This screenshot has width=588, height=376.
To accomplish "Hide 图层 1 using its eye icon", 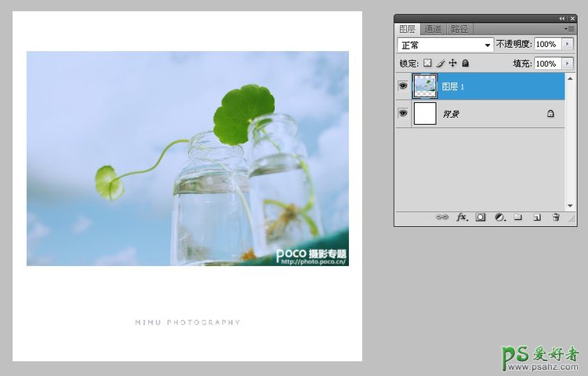I will coord(403,86).
